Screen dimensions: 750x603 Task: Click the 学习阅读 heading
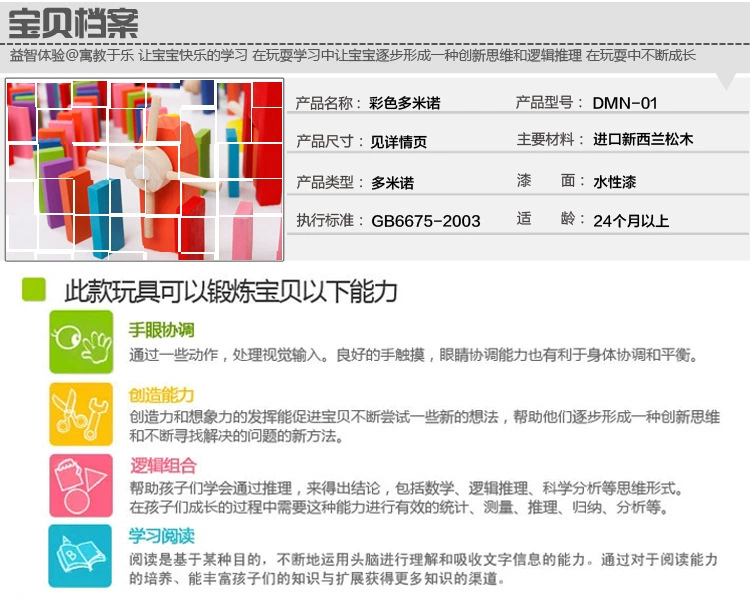(162, 536)
